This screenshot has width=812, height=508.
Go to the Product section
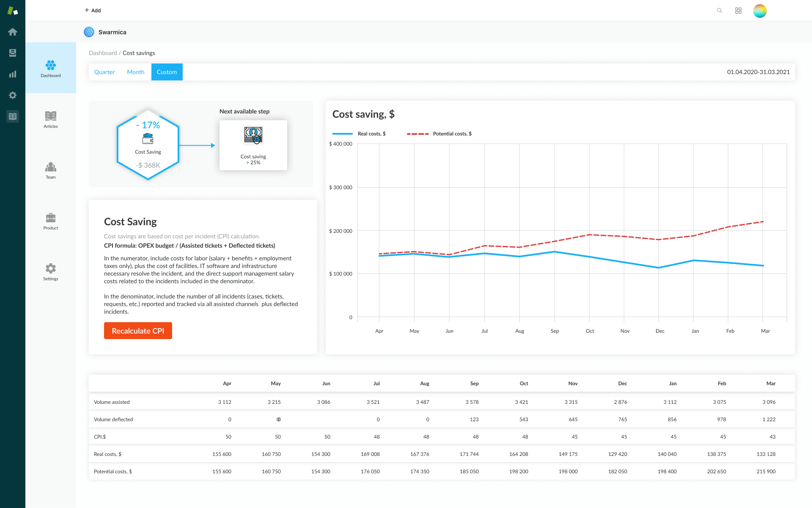tap(51, 221)
